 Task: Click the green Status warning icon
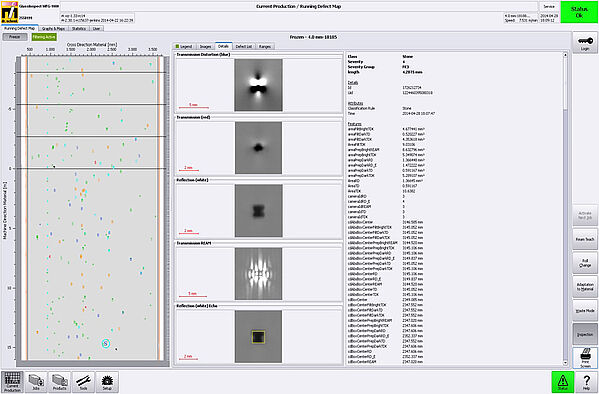(563, 381)
